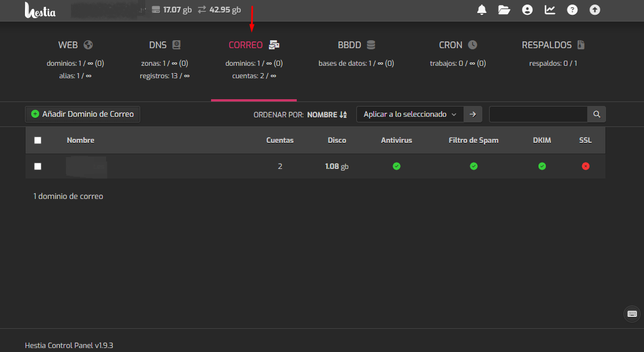Go to the DNS tab
Viewport: 644px width, 352px height.
(165, 45)
